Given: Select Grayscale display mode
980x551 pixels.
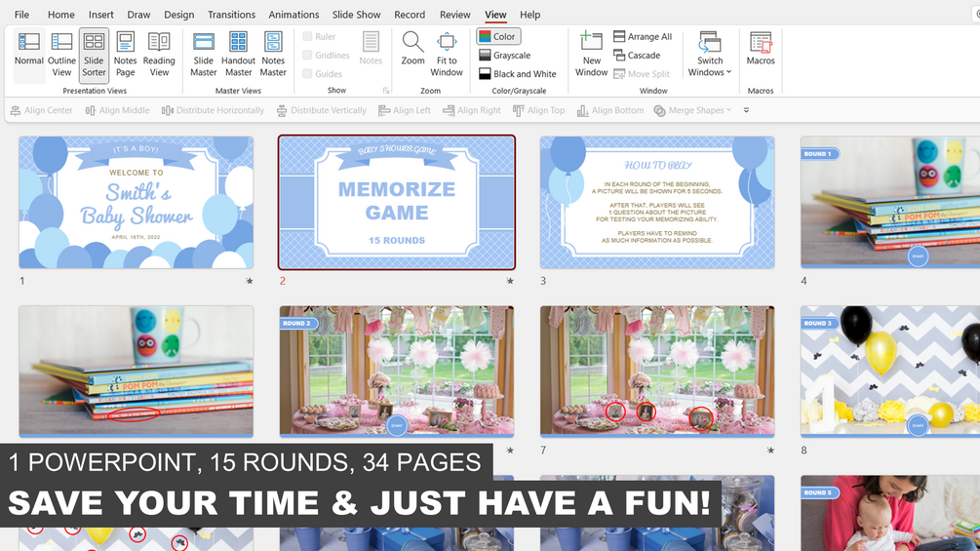Looking at the screenshot, I should tap(505, 55).
